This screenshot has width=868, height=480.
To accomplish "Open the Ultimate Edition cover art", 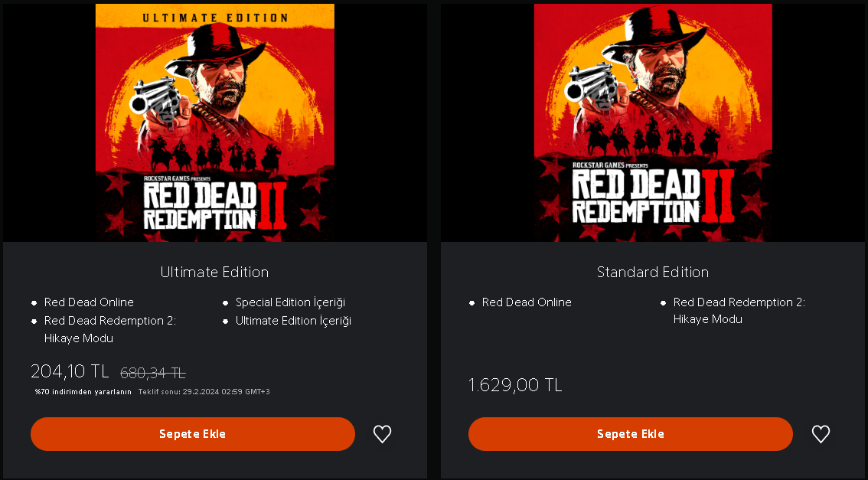I will (214, 122).
